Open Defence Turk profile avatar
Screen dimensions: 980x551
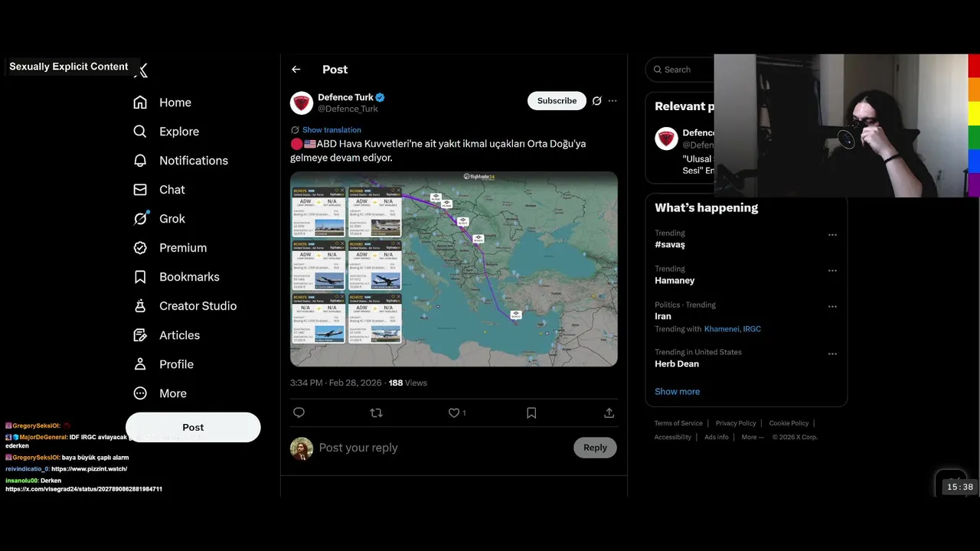(302, 103)
